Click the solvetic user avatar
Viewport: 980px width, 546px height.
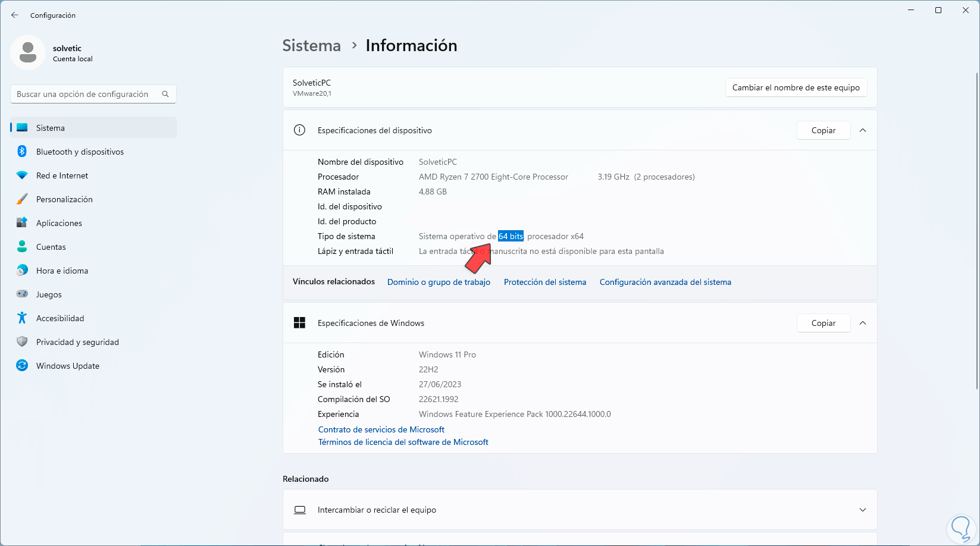click(28, 52)
